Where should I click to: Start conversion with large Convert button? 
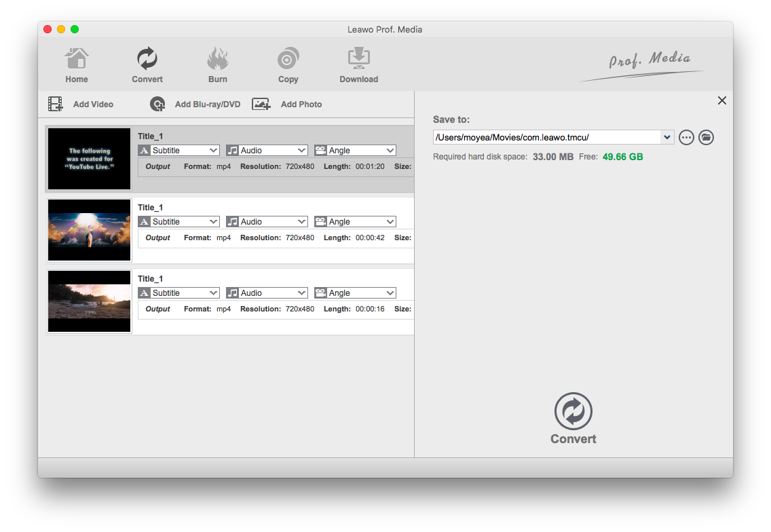[573, 419]
